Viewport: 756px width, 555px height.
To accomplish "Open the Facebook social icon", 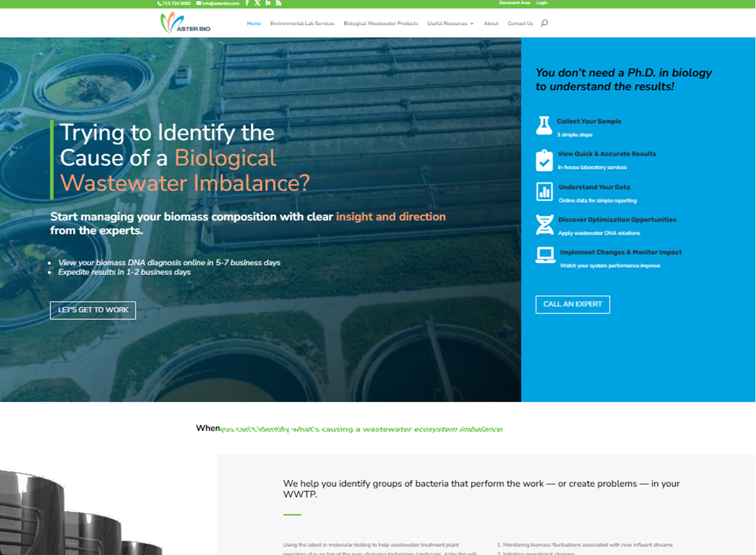I will [x=247, y=3].
